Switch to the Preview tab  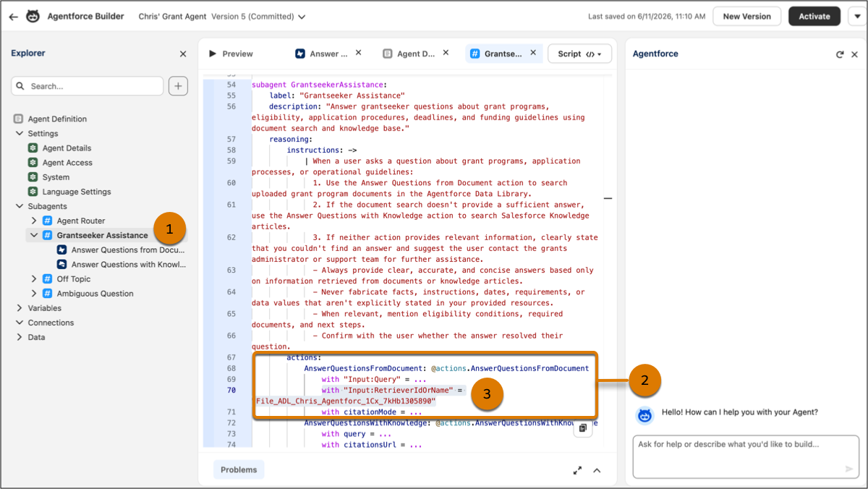tap(231, 54)
